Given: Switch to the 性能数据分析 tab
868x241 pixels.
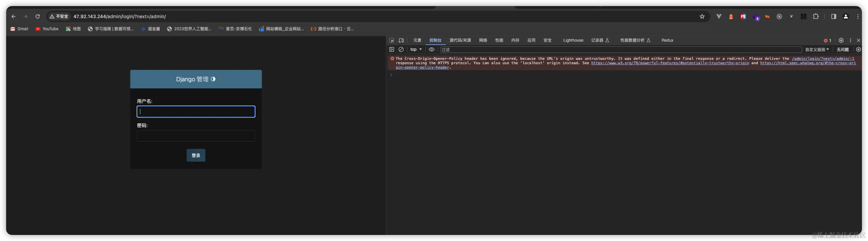Looking at the screenshot, I should click(x=635, y=41).
